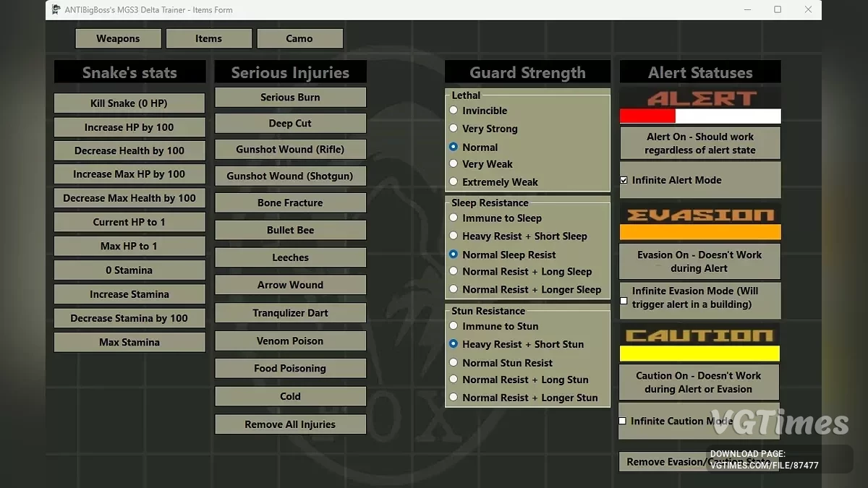Screen dimensions: 868x488
Task: Click the yellow CAUTION progress bar
Action: tap(699, 354)
